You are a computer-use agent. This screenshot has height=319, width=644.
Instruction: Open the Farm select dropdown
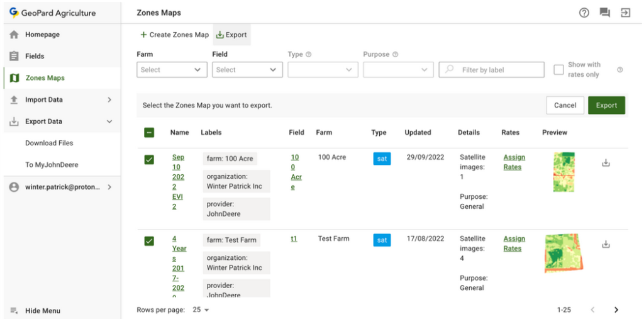coord(172,70)
